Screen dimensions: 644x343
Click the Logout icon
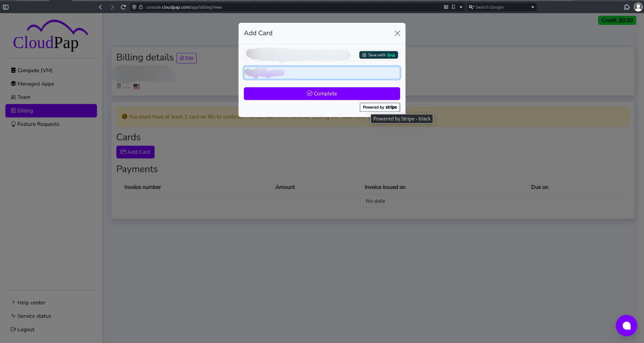tap(14, 329)
